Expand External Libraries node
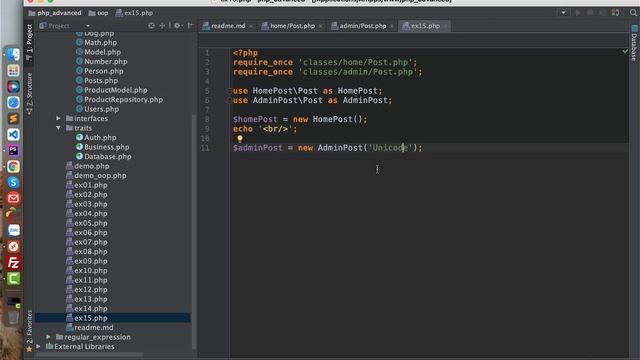The height and width of the screenshot is (360, 640). pyautogui.click(x=38, y=346)
